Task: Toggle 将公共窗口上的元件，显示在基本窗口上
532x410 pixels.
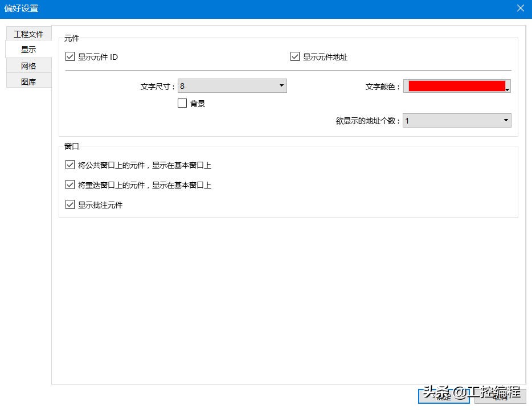Action: click(x=69, y=165)
